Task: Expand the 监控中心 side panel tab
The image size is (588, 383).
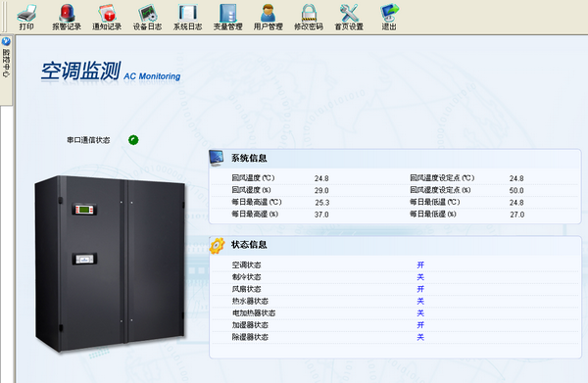Action: [x=6, y=57]
